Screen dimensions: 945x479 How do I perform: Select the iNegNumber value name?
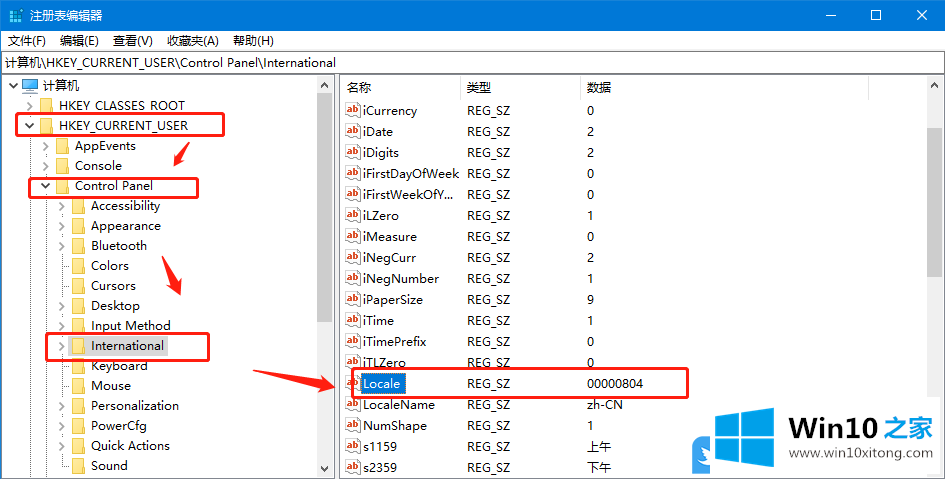point(401,279)
